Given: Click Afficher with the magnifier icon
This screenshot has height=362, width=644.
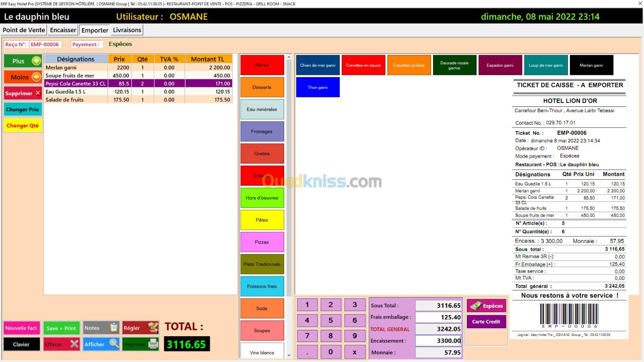Looking at the screenshot, I should [x=101, y=344].
